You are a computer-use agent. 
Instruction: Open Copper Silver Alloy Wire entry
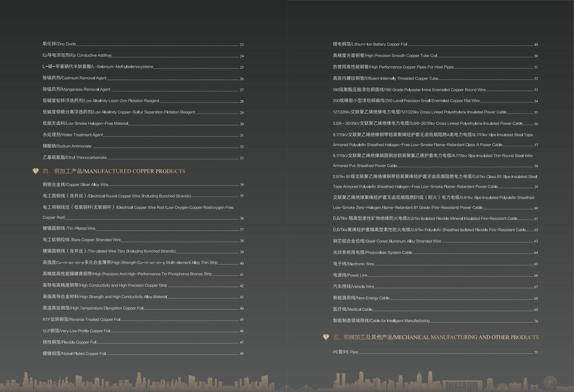pyautogui.click(x=75, y=185)
